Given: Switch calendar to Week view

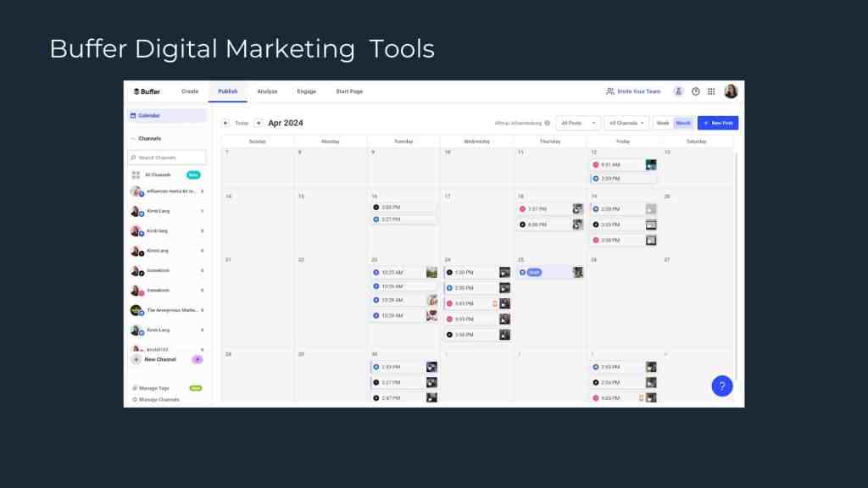Looking at the screenshot, I should (x=663, y=123).
